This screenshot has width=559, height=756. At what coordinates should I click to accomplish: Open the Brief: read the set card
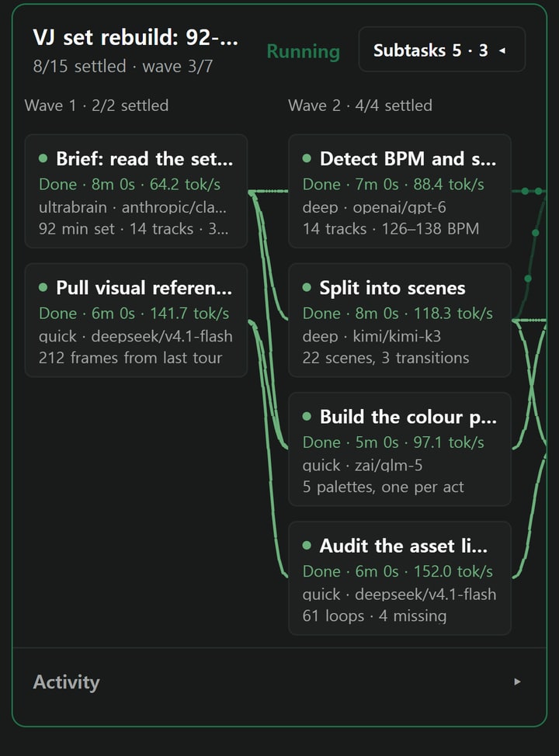(136, 192)
